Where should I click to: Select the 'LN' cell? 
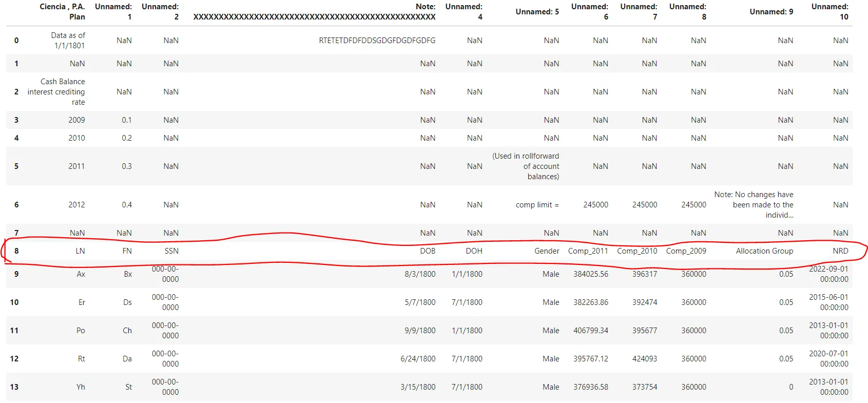[x=80, y=251]
